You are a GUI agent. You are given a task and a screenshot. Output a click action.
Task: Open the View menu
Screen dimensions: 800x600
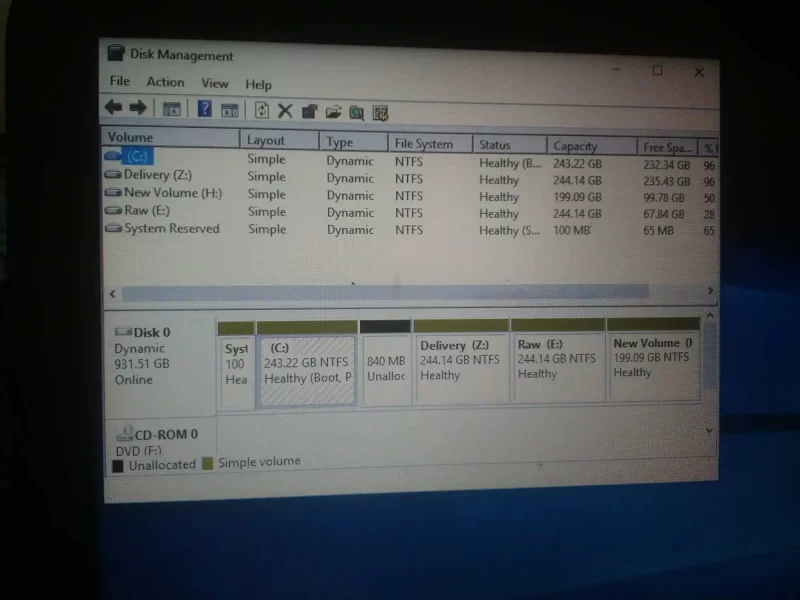(x=214, y=83)
